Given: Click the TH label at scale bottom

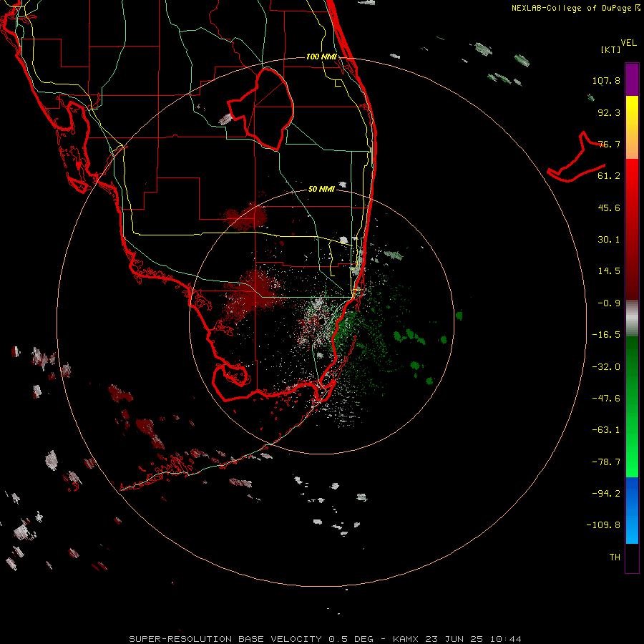Looking at the screenshot, I should (x=615, y=557).
